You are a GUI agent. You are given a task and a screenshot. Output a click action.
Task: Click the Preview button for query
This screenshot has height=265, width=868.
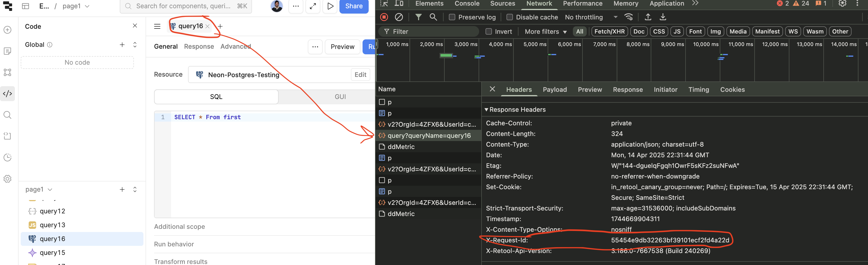tap(342, 47)
